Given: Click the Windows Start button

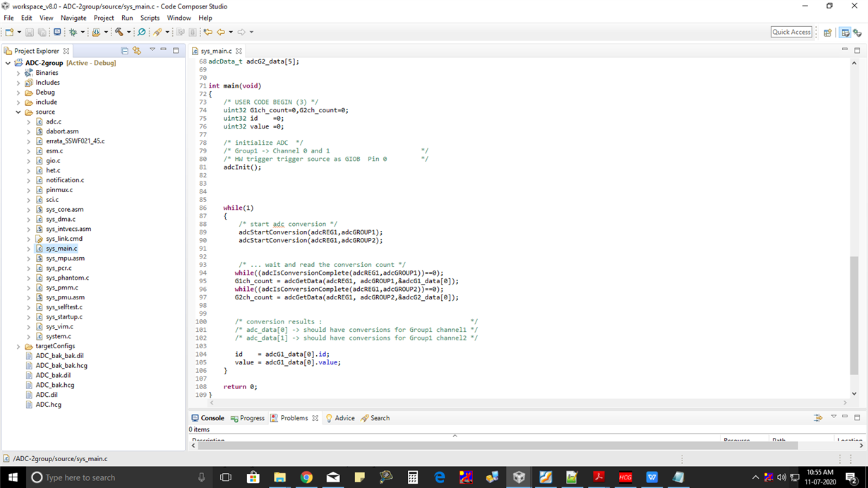Looking at the screenshot, I should tap(13, 477).
